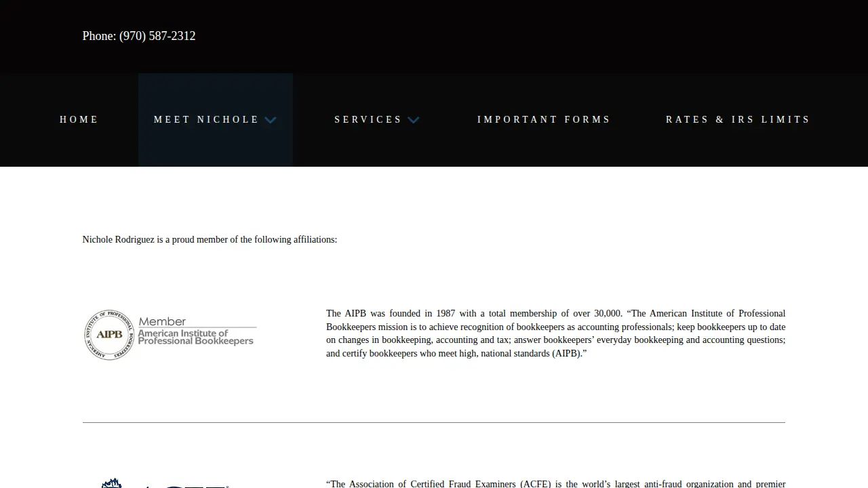Expand the Meet Nichole dropdown chevron
This screenshot has height=488, width=868.
coord(271,120)
